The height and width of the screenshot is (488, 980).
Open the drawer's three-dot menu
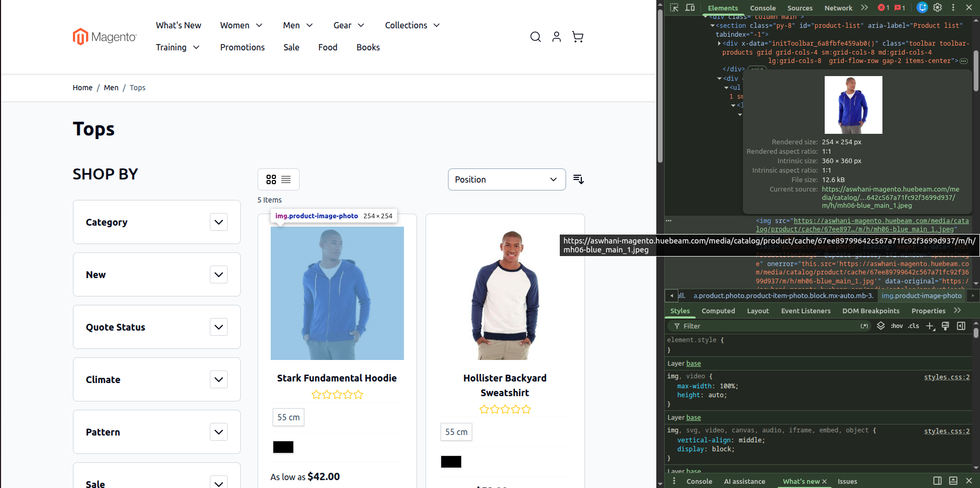click(674, 481)
